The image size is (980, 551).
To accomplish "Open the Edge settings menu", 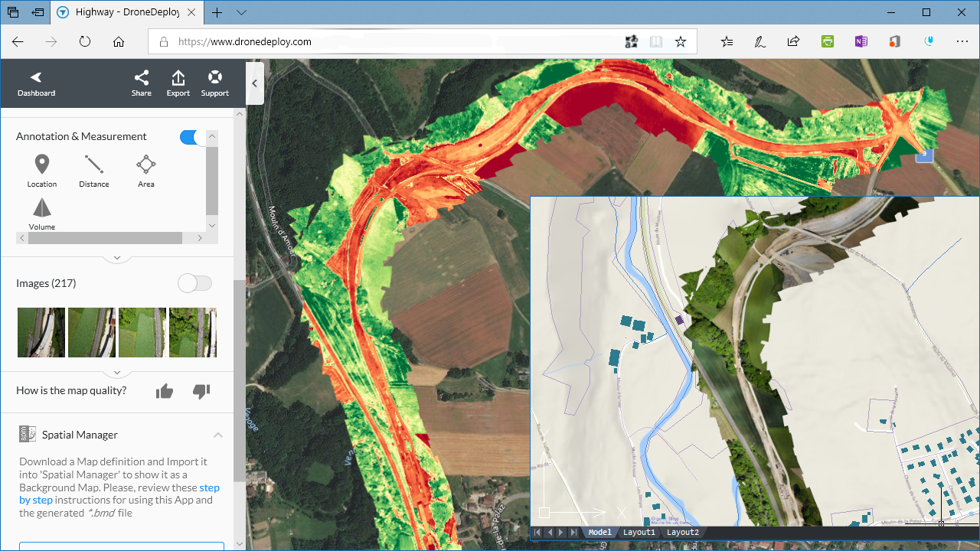I will point(962,41).
